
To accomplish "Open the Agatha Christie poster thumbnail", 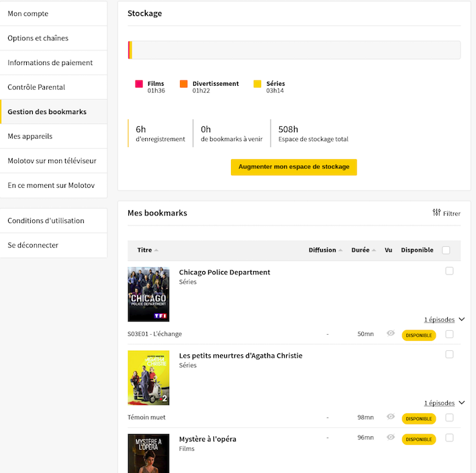I will coord(148,378).
